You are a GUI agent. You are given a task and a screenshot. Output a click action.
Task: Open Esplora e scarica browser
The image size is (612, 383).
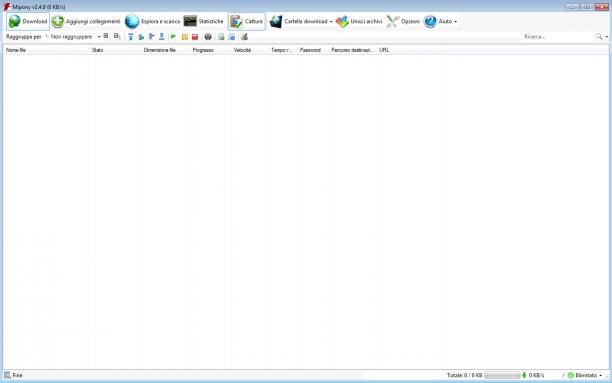[x=153, y=21]
